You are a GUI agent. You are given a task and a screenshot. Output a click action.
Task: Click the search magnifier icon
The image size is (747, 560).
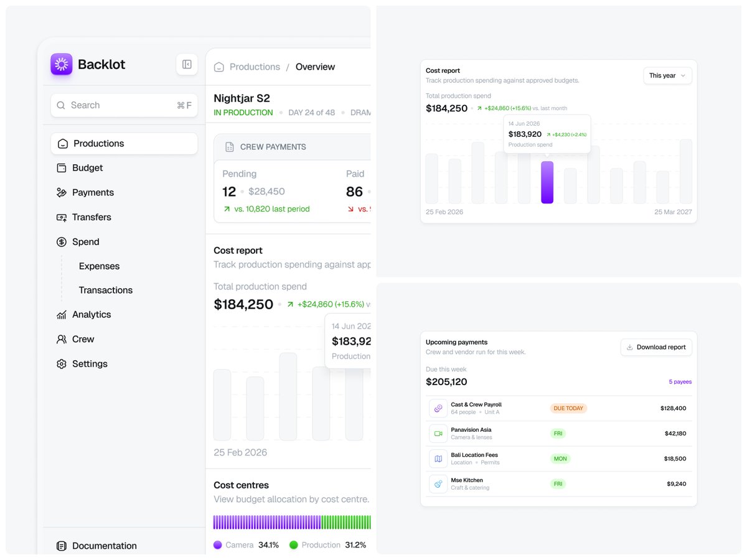click(x=61, y=105)
